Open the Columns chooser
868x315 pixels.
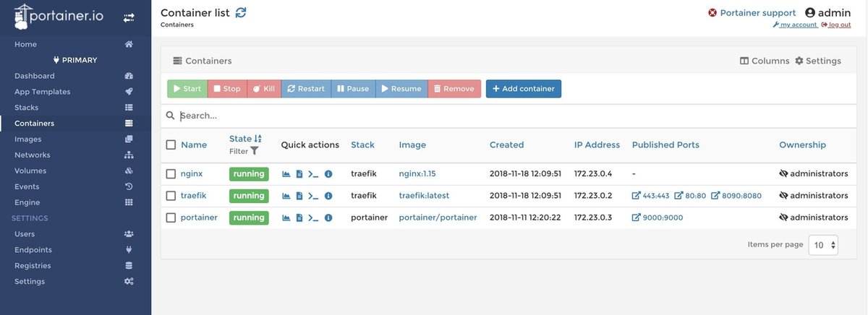765,61
